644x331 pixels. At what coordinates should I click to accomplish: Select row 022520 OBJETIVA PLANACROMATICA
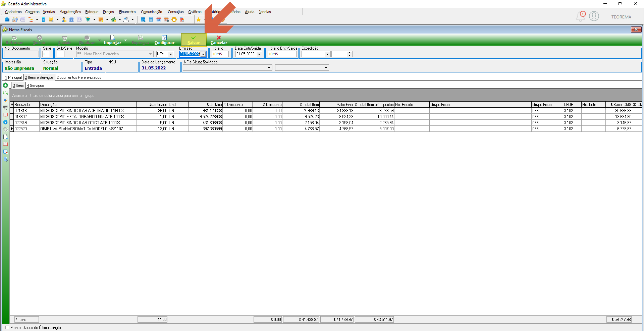click(326, 129)
